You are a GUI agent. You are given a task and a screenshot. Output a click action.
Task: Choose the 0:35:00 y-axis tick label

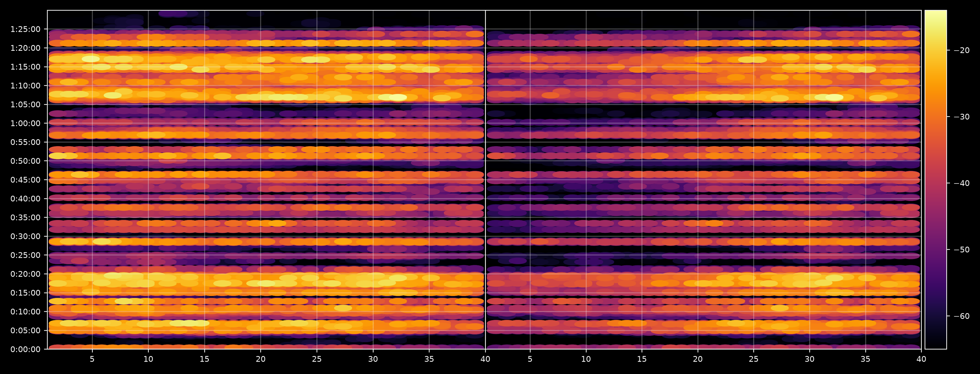click(25, 218)
